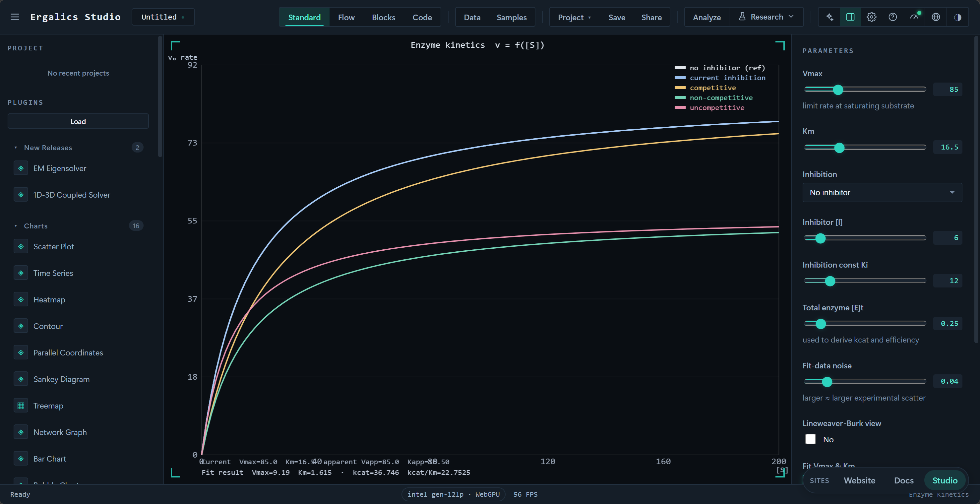Select the 1D-3D Coupled Solver icon
The image size is (980, 504).
point(21,195)
